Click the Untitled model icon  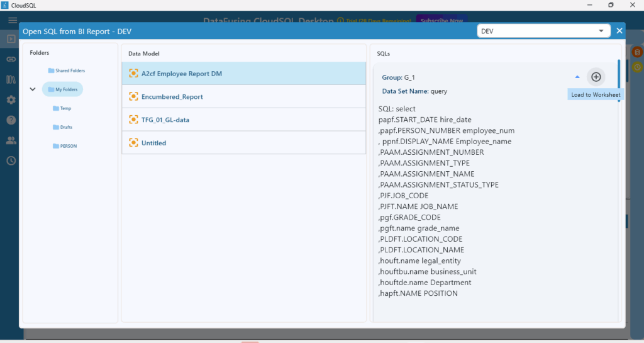(x=133, y=142)
